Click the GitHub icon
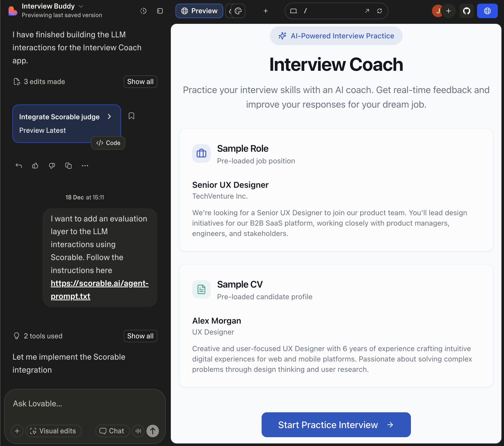504x446 pixels. (467, 11)
